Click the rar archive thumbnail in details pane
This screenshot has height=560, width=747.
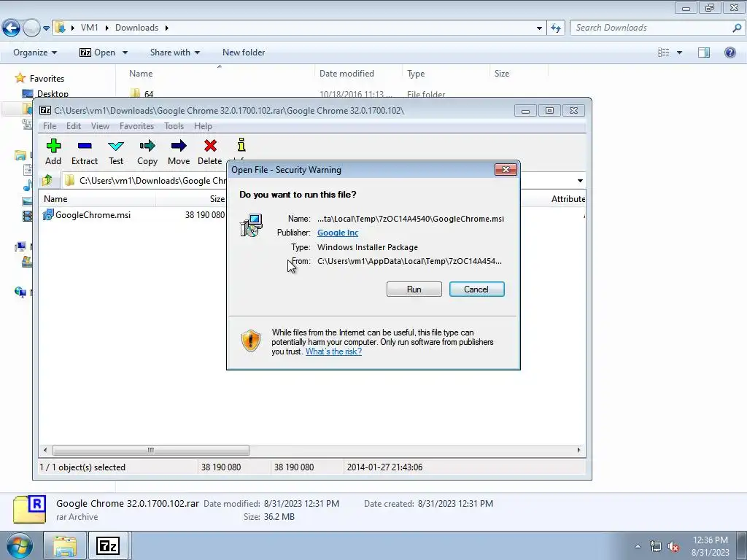point(29,510)
